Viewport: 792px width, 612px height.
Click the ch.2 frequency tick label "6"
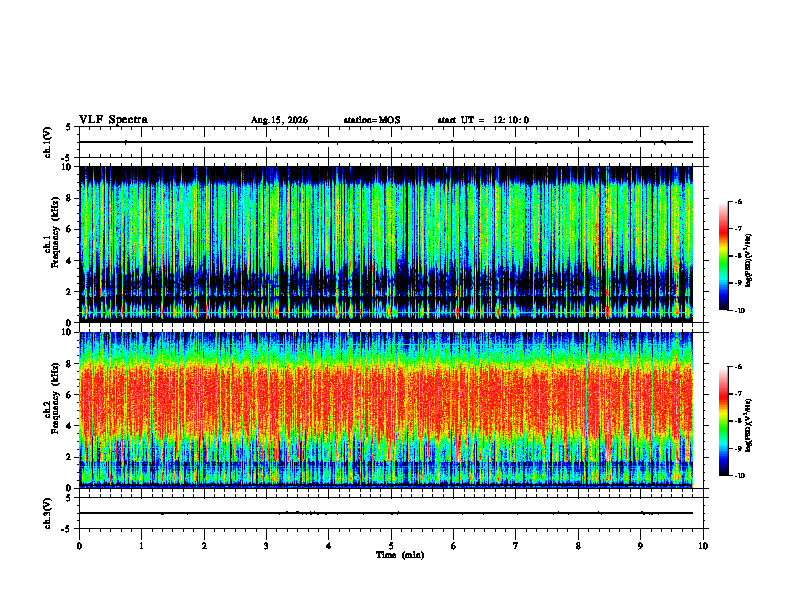point(69,395)
